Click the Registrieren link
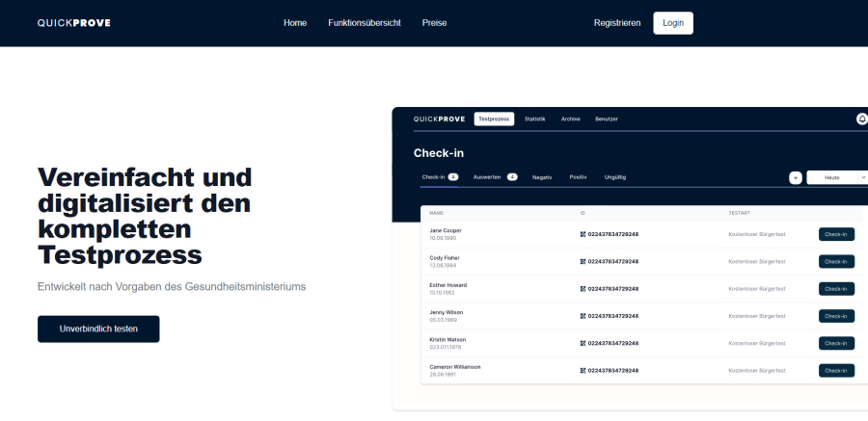Viewport: 868px width, 421px height. tap(617, 23)
